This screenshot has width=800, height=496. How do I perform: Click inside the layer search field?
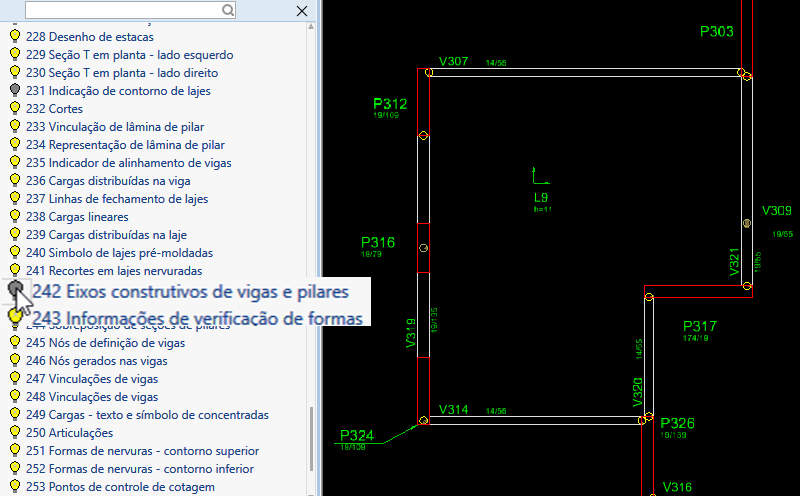point(120,10)
